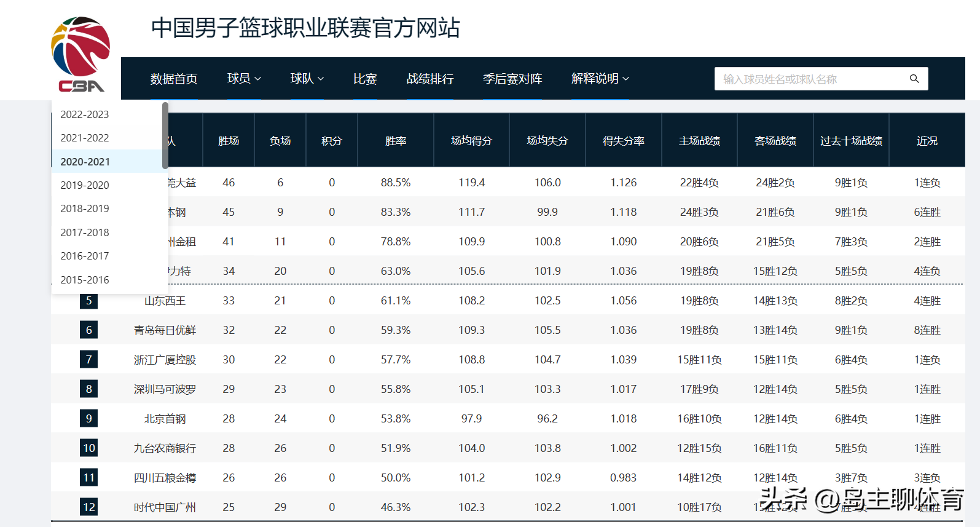Click average conceded 96.2 cell
This screenshot has width=980, height=527.
pyautogui.click(x=547, y=419)
